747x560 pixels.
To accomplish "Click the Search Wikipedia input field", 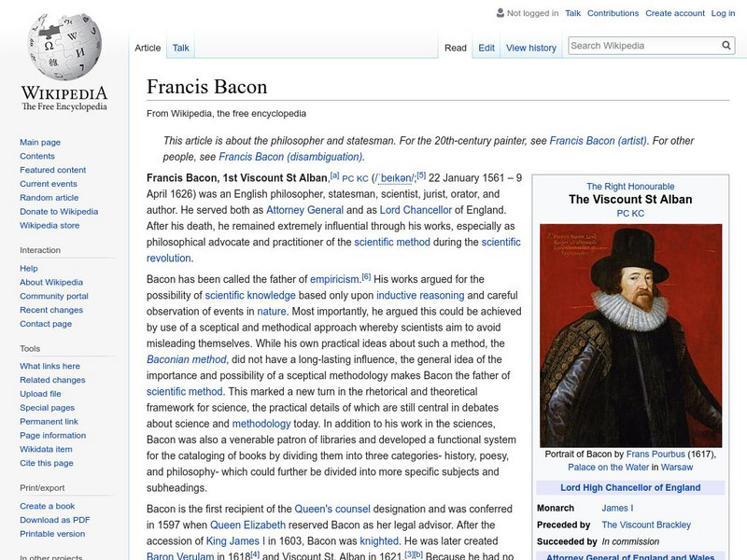I will 644,44.
